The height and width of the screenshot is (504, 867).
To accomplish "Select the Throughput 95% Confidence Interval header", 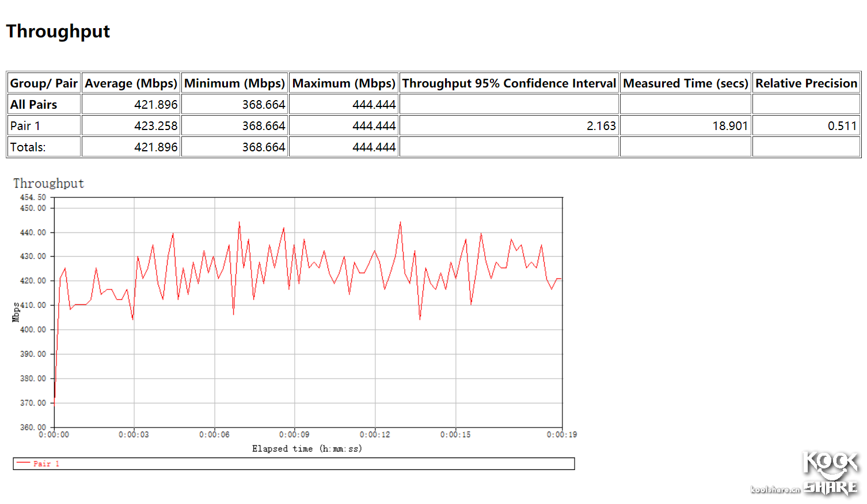I will pos(509,83).
